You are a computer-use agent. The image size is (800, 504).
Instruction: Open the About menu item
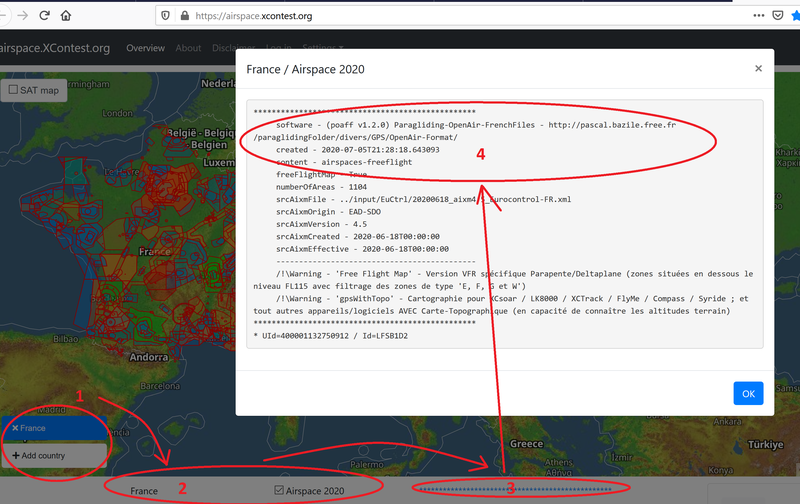pyautogui.click(x=188, y=48)
